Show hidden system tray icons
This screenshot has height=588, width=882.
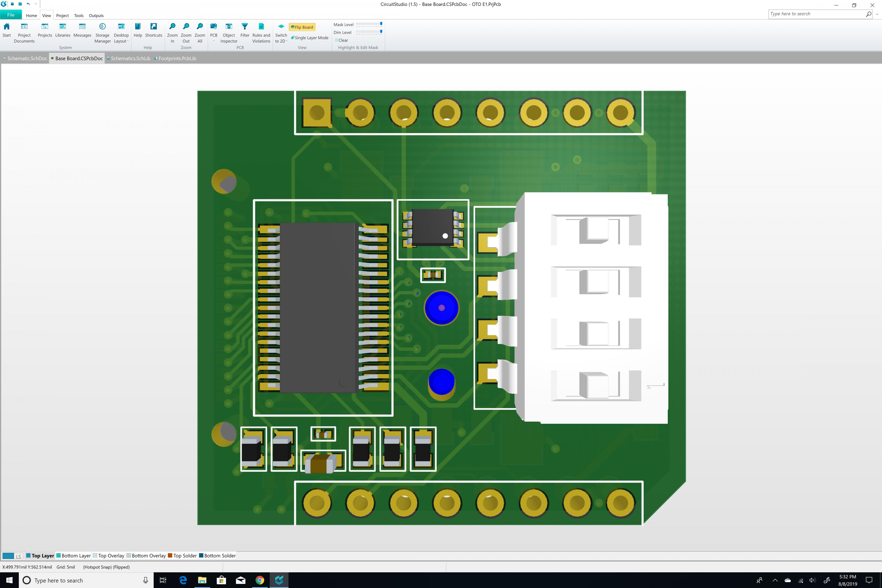tap(775, 580)
